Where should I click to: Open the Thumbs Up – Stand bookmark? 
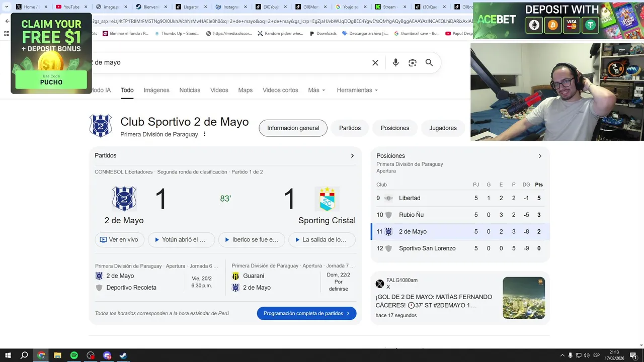coord(177,33)
